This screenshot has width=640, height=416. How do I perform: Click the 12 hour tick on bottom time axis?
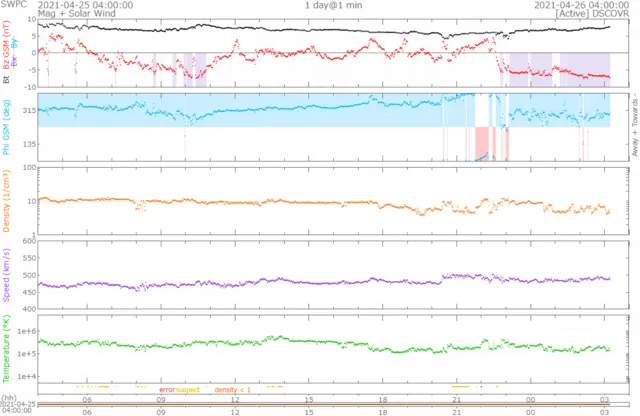click(x=235, y=410)
